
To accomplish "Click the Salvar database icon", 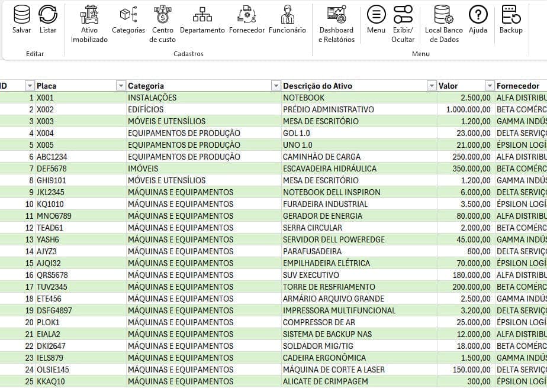I will click(x=22, y=15).
